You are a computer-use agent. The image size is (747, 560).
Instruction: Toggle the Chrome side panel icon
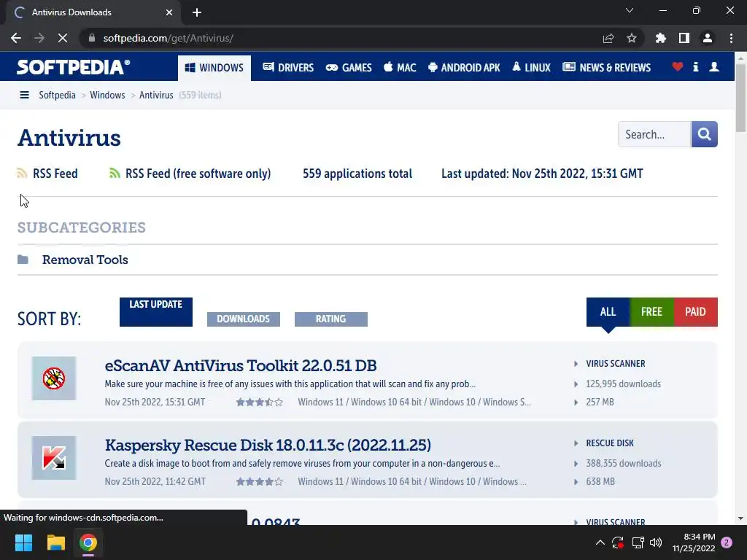coord(684,38)
